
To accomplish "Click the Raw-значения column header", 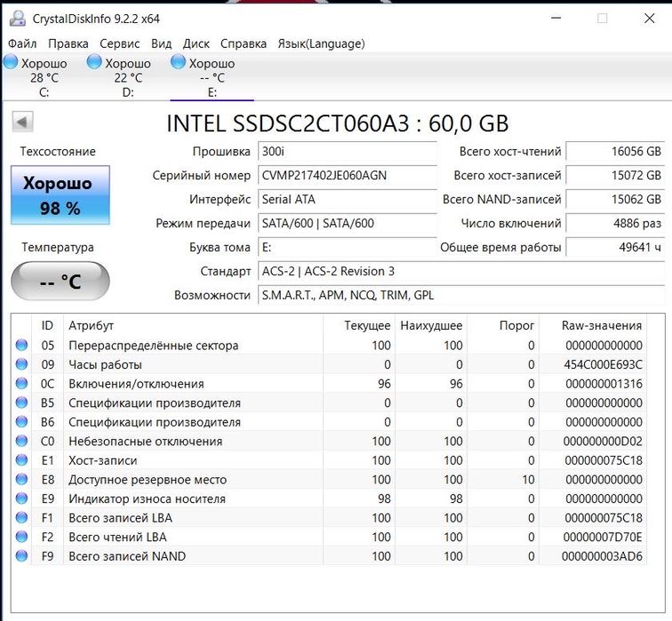I will 593,325.
